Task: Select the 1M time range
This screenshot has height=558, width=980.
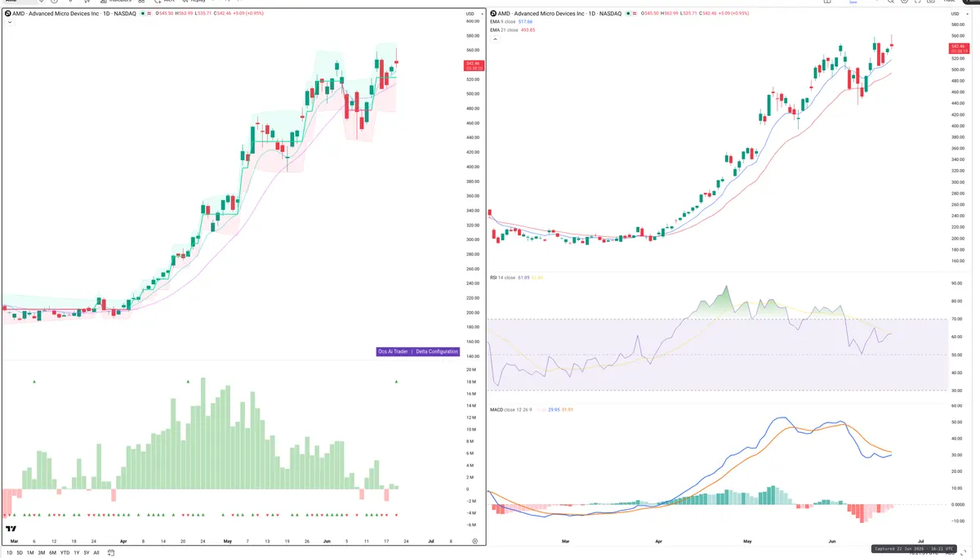Action: 30,552
